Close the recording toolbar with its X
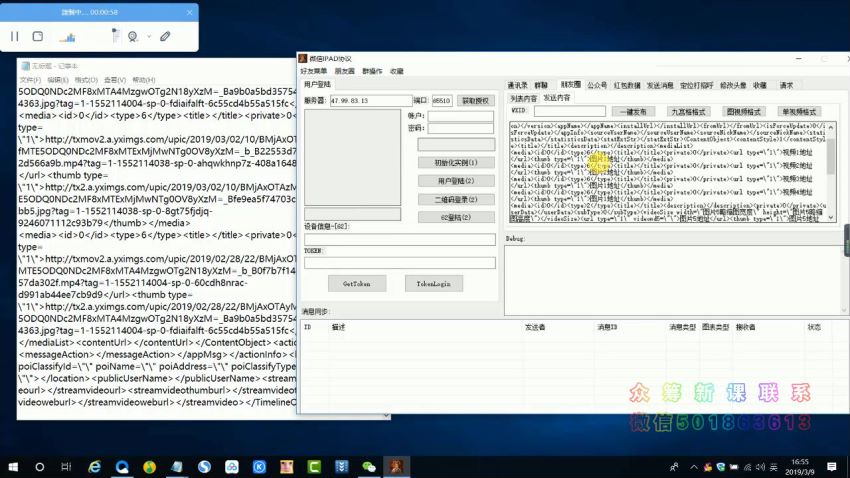 [x=189, y=12]
